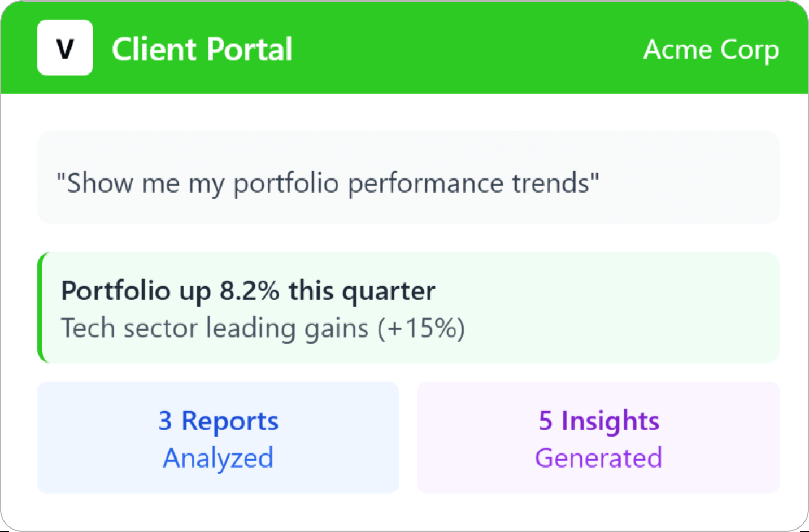Focus the portfolio performance trends query box

point(408,177)
